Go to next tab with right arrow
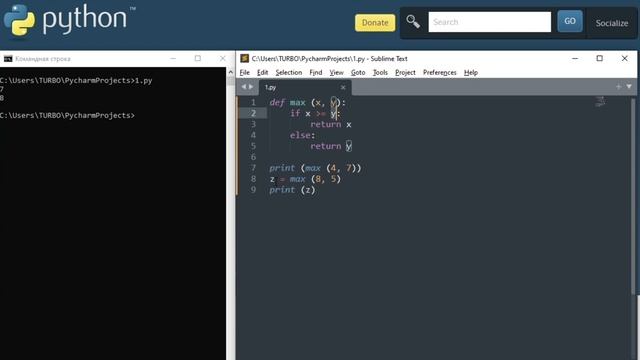The image size is (640, 360). (251, 87)
